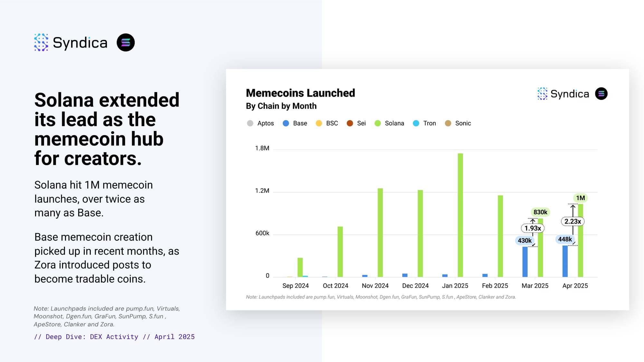The height and width of the screenshot is (362, 644).
Task: Click the Apr 2025 axis label
Action: pyautogui.click(x=575, y=286)
